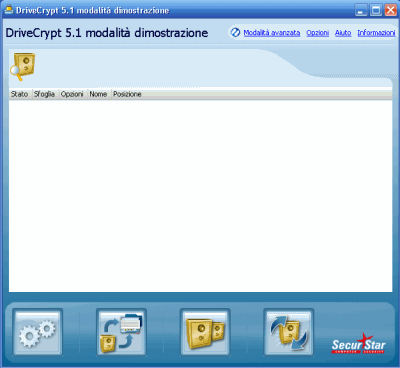Click the gears settings icon button
The height and width of the screenshot is (368, 400).
pyautogui.click(x=37, y=332)
